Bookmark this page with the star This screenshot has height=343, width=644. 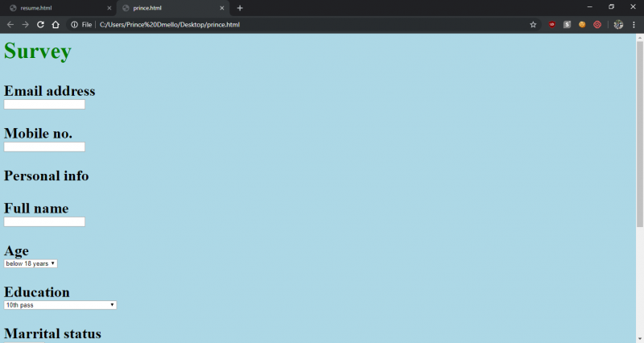point(533,25)
